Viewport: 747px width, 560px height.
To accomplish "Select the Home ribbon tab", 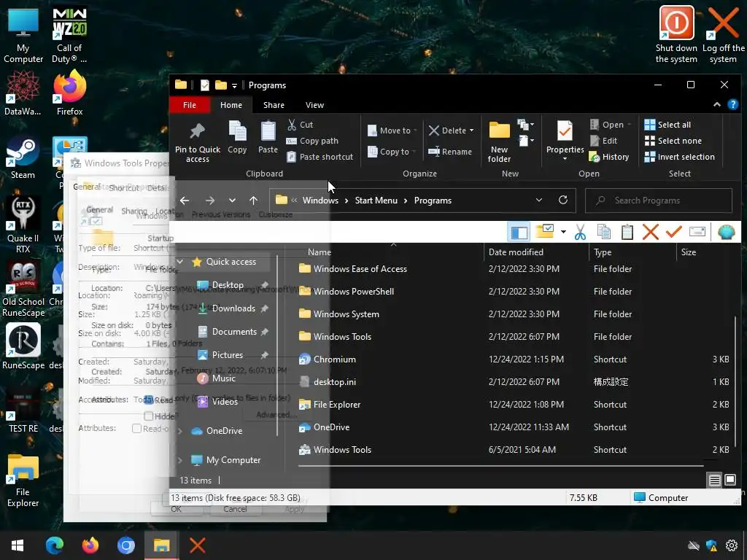I will [231, 105].
